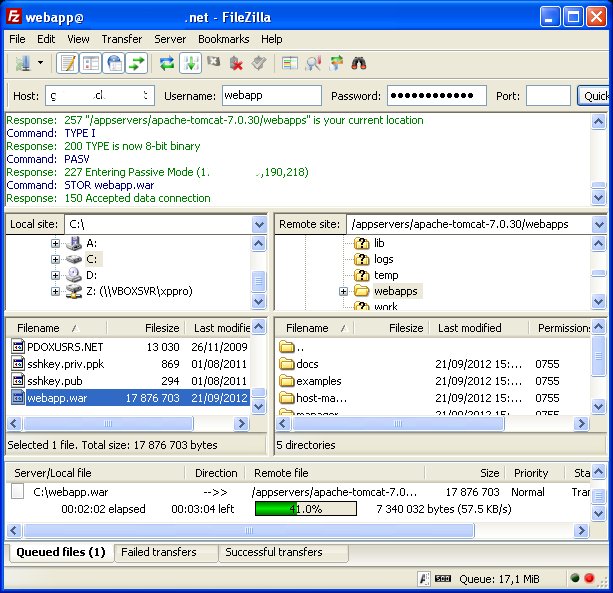Sort queue by Priority column

[534, 473]
